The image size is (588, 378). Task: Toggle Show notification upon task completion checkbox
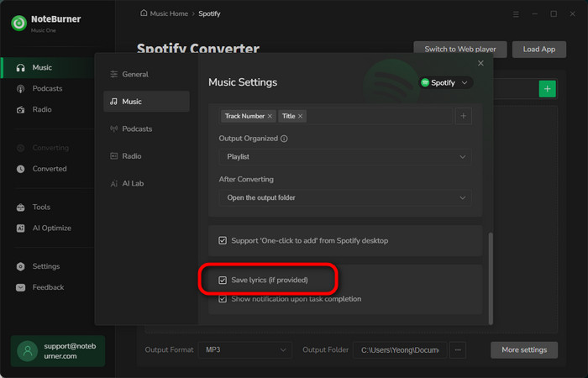pos(223,299)
